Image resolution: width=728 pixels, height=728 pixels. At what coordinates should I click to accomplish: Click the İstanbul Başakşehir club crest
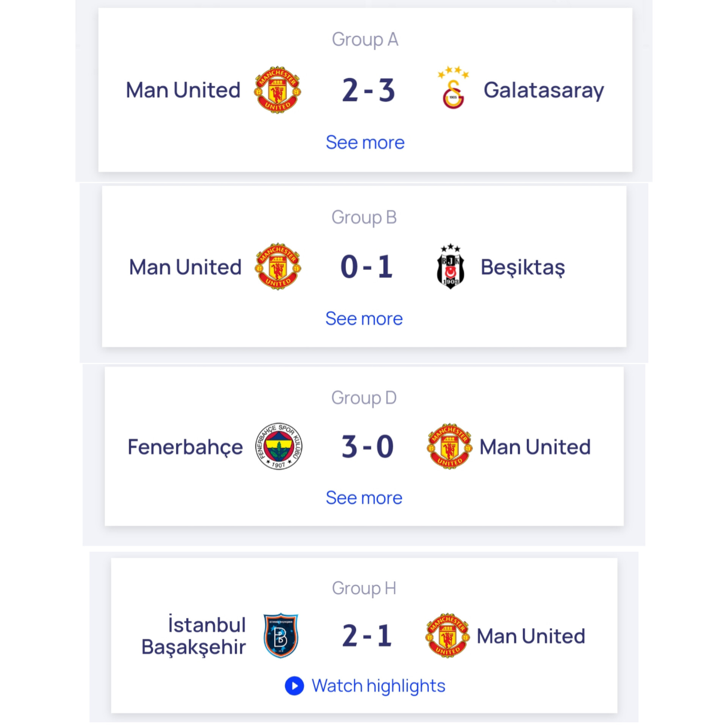coord(281,635)
